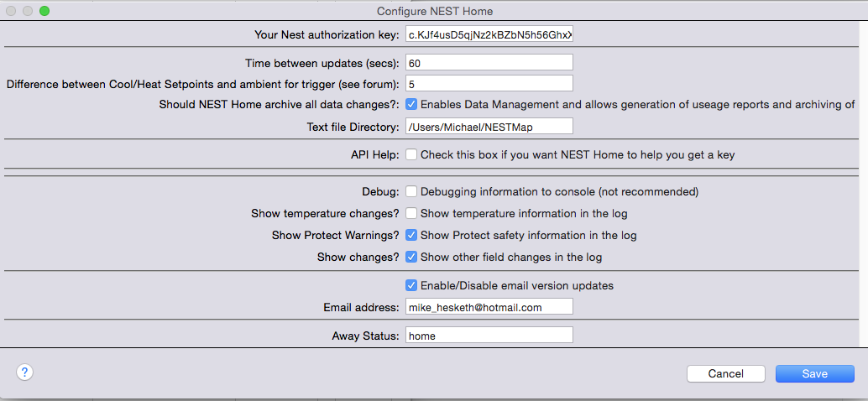Click the Away Status field
This screenshot has width=868, height=401.
pyautogui.click(x=489, y=336)
